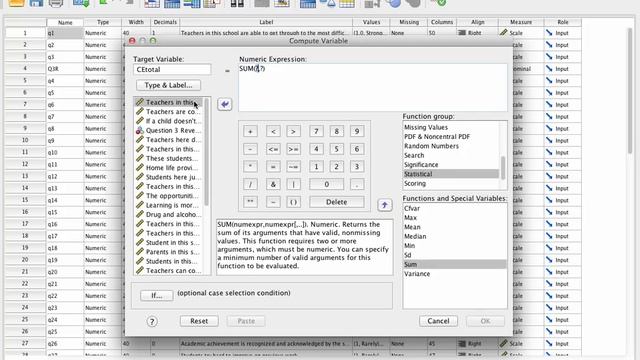
Task: Select the Max function
Action: coord(455,218)
